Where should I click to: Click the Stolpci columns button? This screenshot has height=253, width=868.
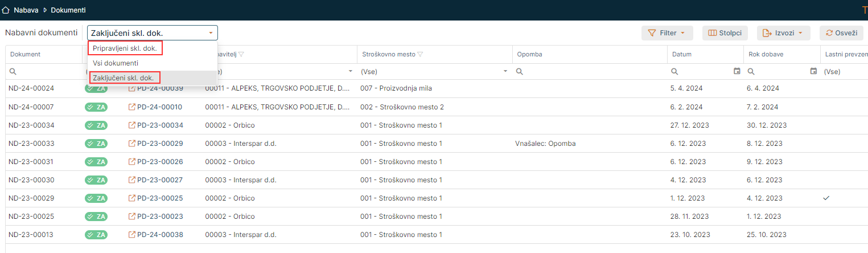pos(725,33)
